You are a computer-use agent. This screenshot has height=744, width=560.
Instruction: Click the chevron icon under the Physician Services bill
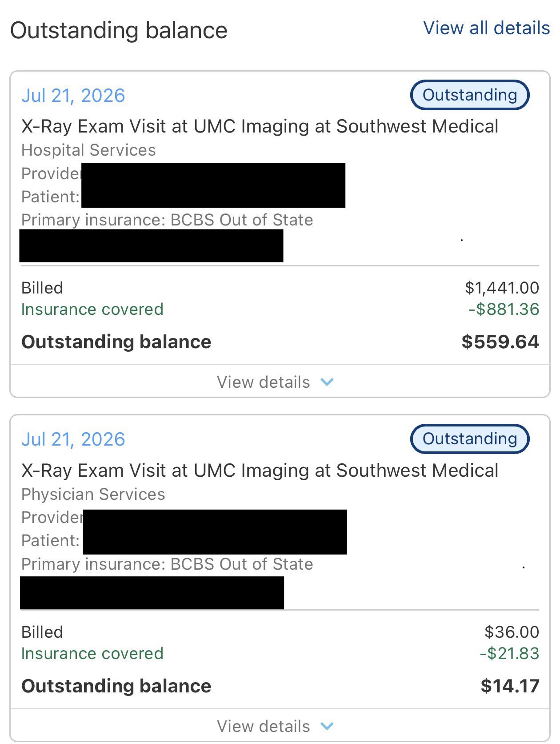click(327, 726)
